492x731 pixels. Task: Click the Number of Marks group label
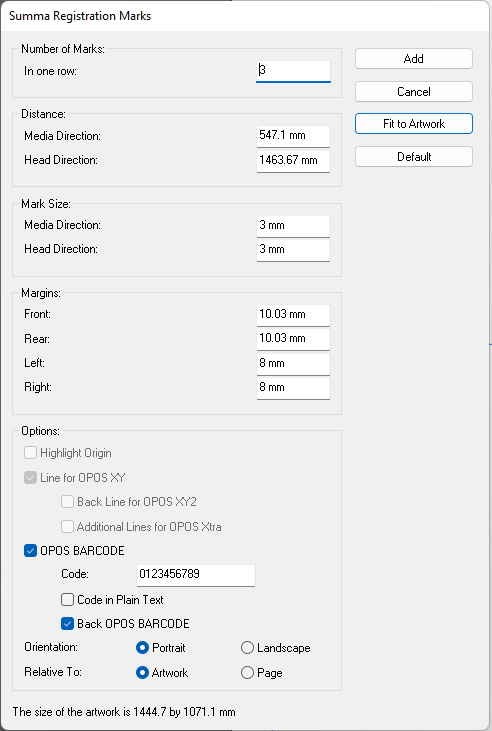pyautogui.click(x=63, y=49)
